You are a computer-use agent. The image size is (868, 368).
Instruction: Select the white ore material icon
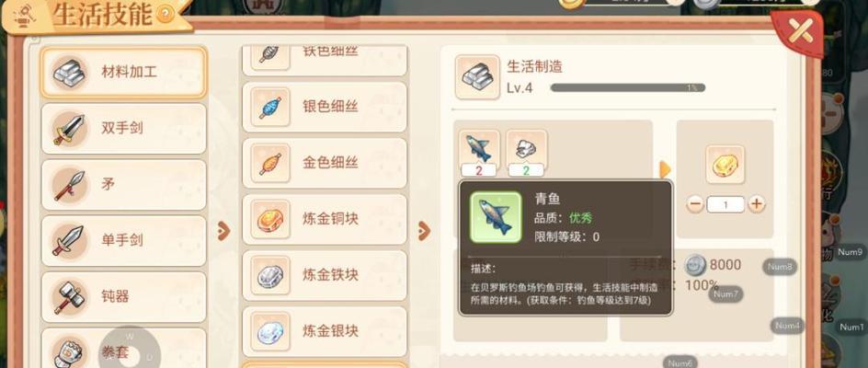527,148
